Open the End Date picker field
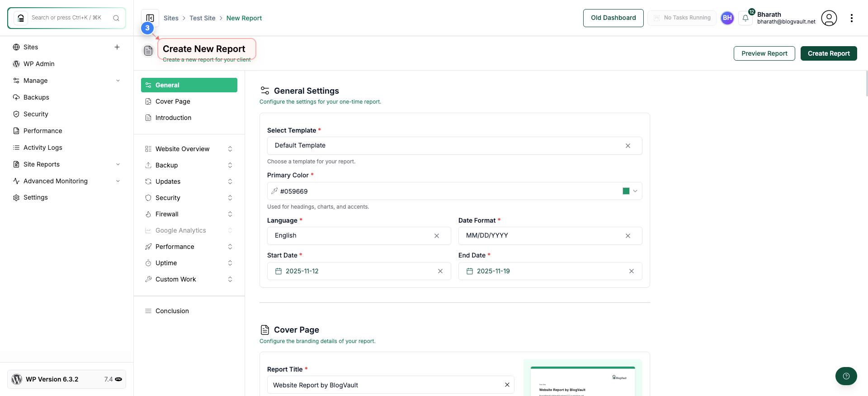 [x=550, y=271]
